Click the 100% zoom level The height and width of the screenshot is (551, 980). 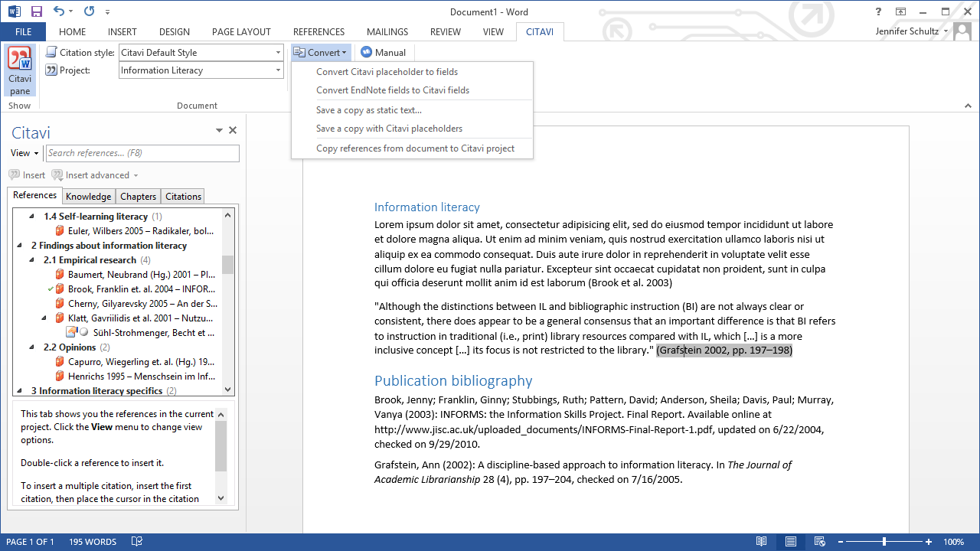point(954,542)
